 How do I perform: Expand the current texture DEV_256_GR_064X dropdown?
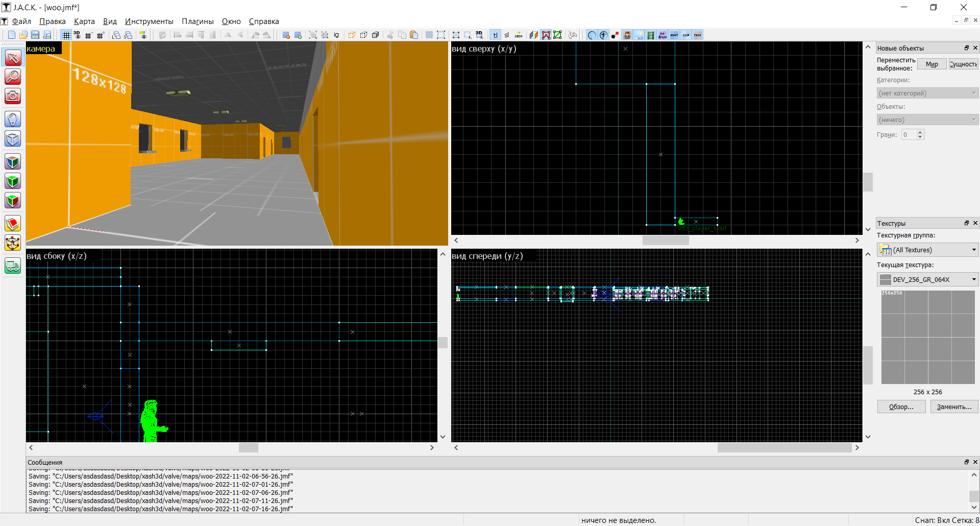point(927,279)
